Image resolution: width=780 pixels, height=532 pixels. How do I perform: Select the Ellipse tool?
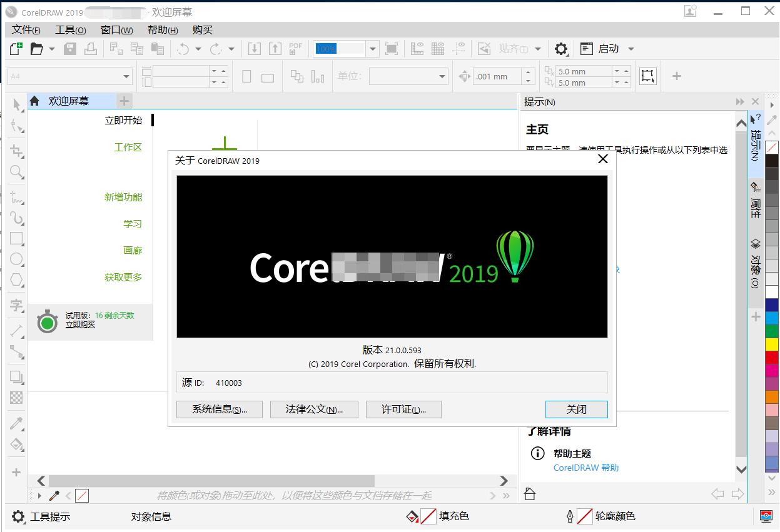point(15,259)
